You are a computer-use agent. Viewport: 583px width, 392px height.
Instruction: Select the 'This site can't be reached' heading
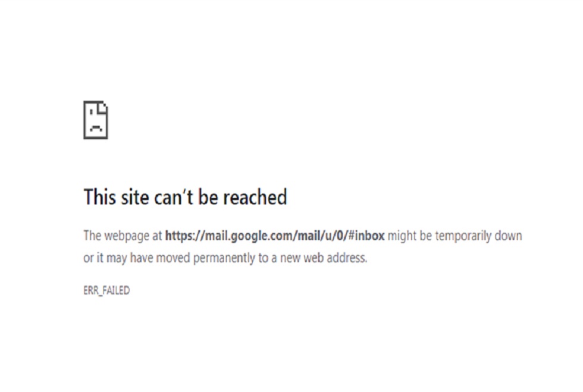click(185, 197)
